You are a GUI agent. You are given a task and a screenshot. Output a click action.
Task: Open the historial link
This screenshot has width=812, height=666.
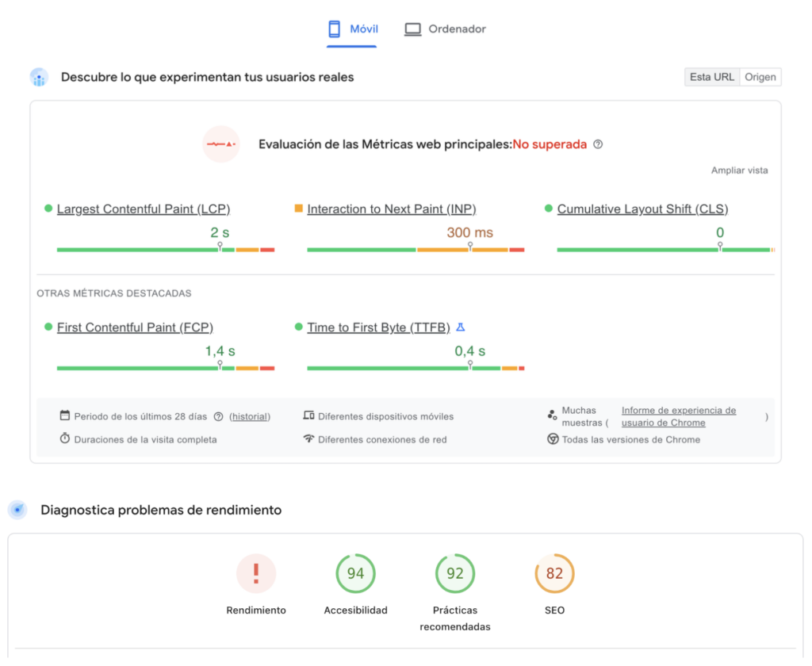click(x=250, y=416)
